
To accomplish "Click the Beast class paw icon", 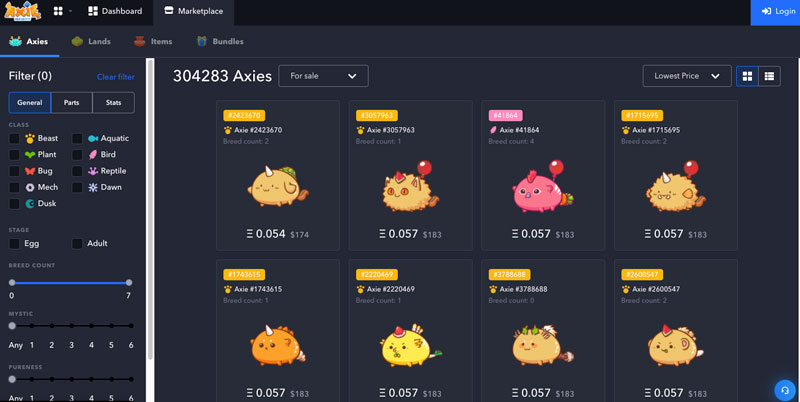I will (x=30, y=138).
